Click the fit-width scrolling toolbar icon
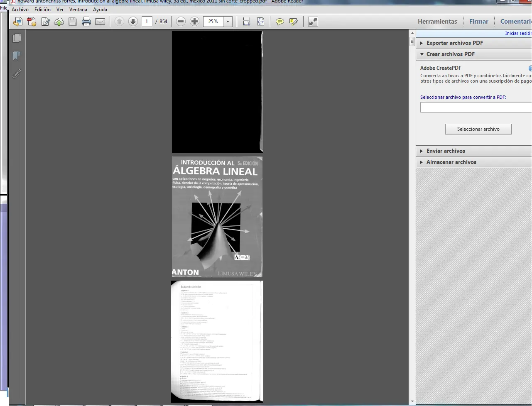The height and width of the screenshot is (406, 532). pyautogui.click(x=247, y=22)
